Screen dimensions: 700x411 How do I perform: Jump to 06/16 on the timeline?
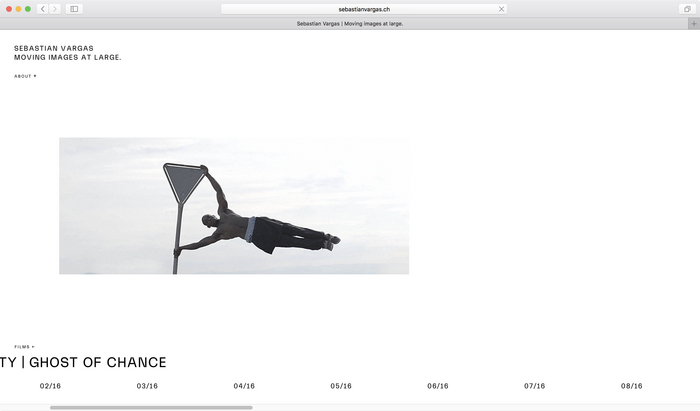pos(438,386)
